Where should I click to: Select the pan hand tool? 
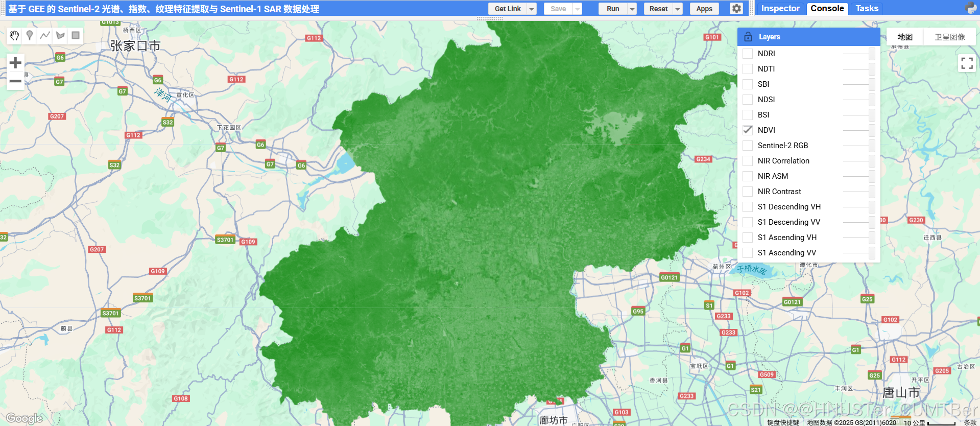point(14,35)
